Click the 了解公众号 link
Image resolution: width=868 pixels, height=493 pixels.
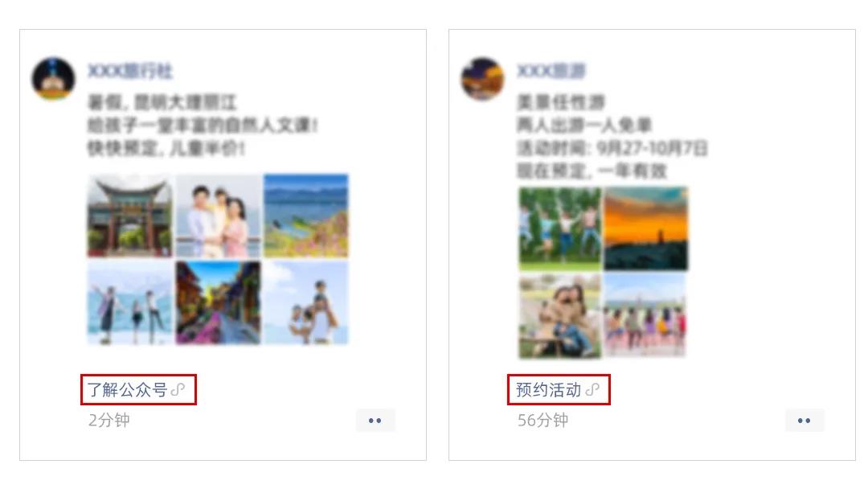(x=127, y=390)
